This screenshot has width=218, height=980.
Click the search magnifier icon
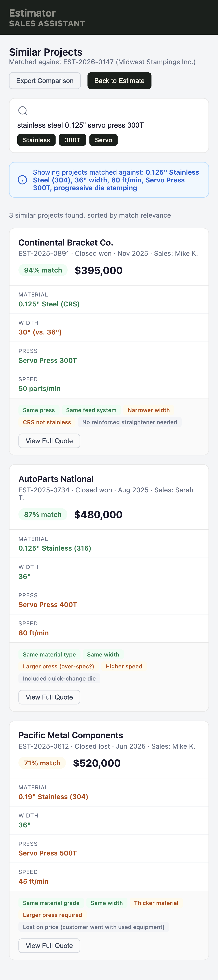[x=23, y=111]
